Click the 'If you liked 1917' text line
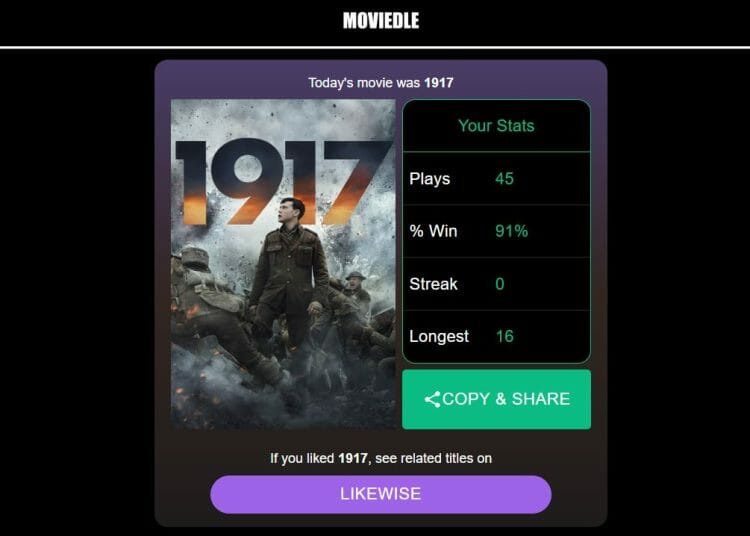 pos(381,459)
